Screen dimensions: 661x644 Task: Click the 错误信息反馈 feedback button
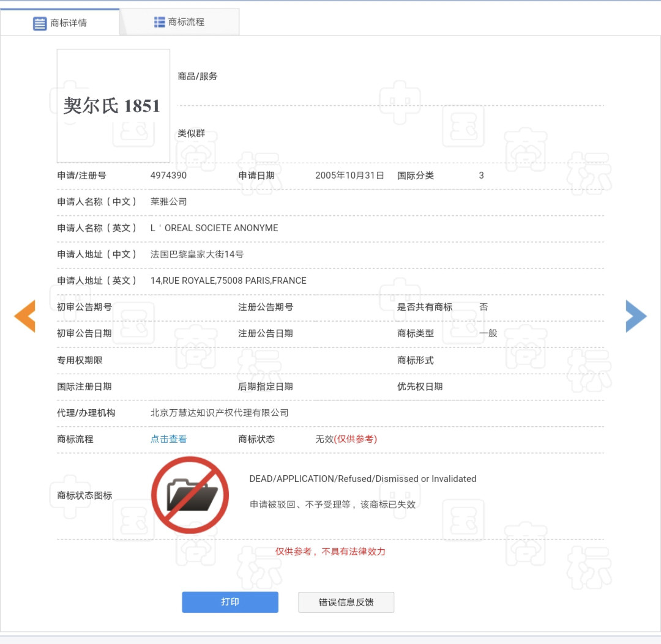coord(346,602)
